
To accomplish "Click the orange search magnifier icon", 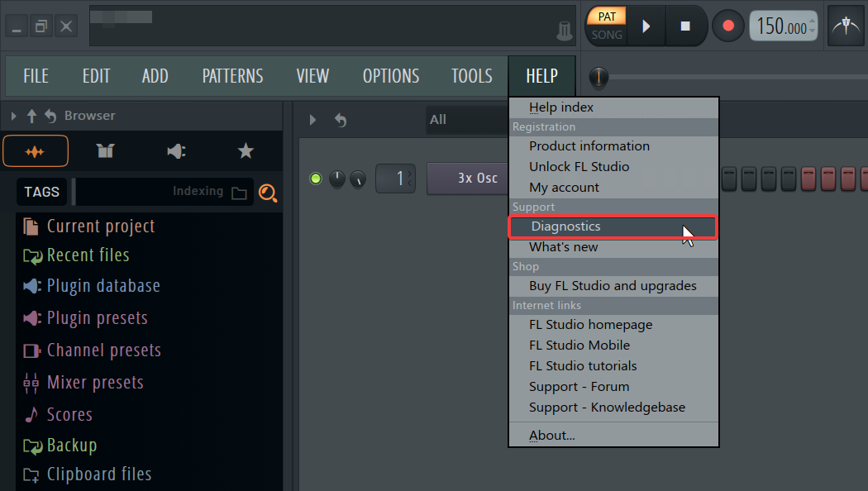I will pyautogui.click(x=268, y=193).
